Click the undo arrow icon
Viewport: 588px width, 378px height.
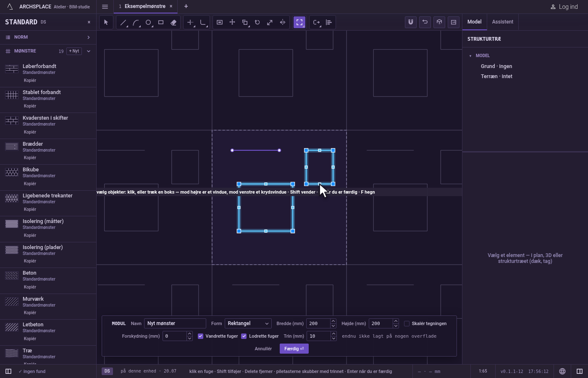coord(425,22)
